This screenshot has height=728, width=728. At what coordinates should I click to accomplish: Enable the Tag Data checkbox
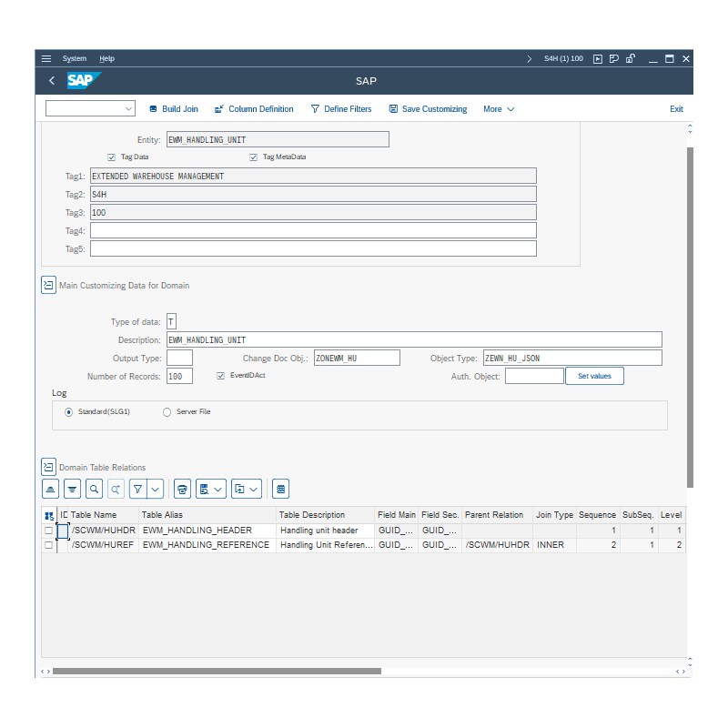113,157
